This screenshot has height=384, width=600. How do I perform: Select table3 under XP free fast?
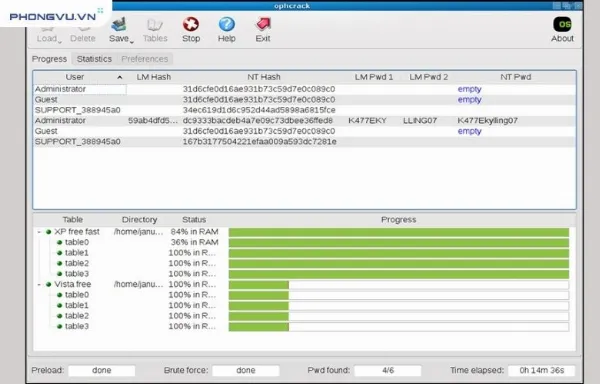pyautogui.click(x=303, y=274)
